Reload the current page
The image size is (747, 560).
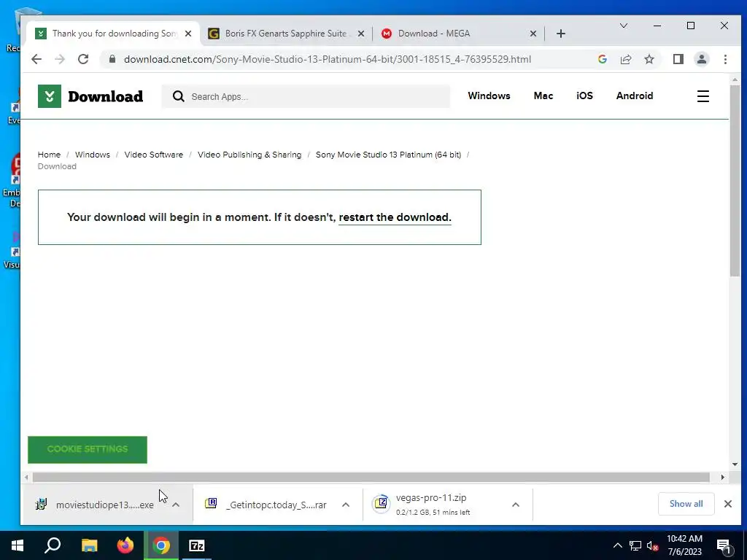coord(83,59)
